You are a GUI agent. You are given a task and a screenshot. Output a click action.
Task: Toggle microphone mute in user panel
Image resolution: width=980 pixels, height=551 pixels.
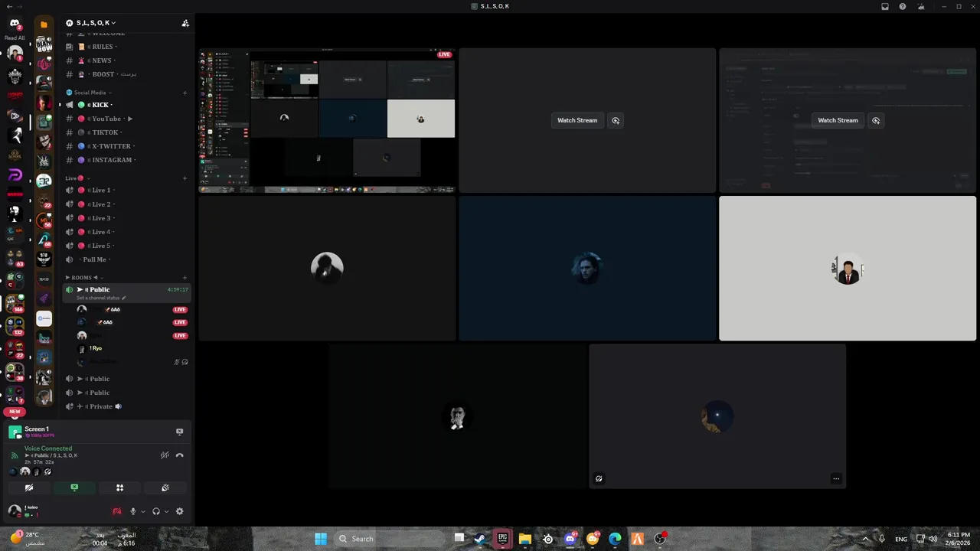[x=132, y=511]
